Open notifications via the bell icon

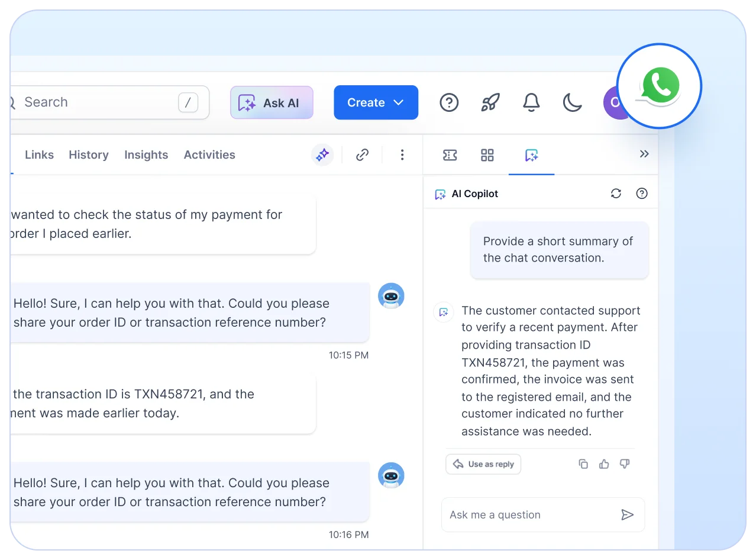coord(531,102)
